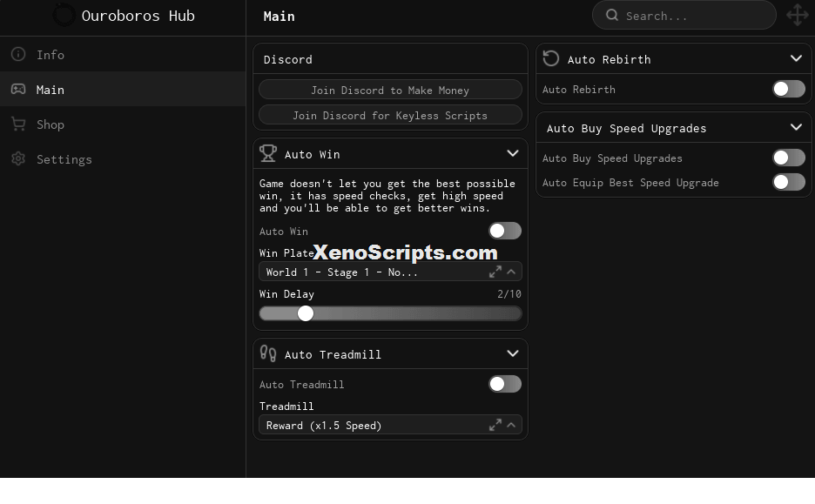The image size is (815, 504).
Task: Click the Auto Win description paragraph
Action: click(387, 196)
